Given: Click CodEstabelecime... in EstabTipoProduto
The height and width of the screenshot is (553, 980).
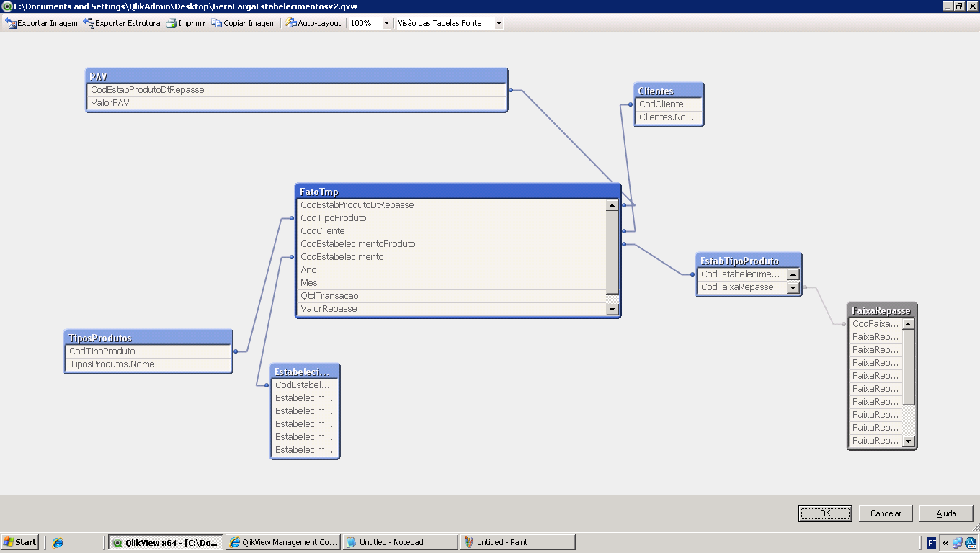Looking at the screenshot, I should [742, 274].
